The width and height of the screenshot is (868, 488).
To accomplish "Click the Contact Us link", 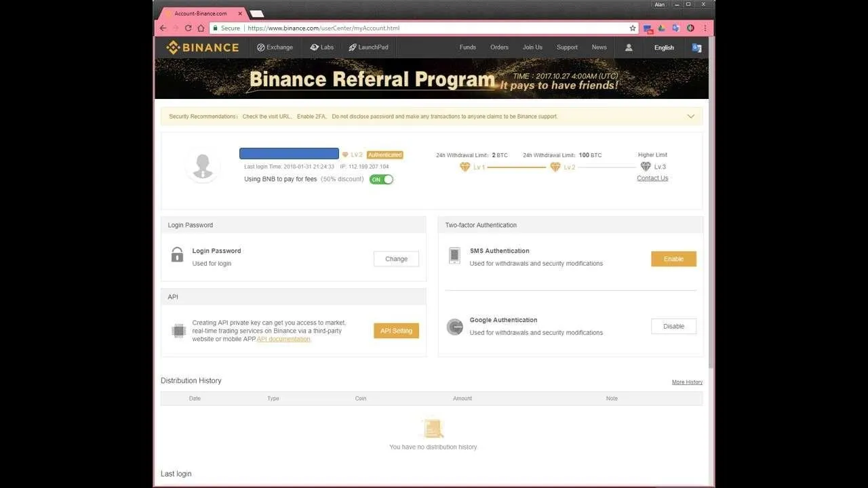I will click(652, 178).
